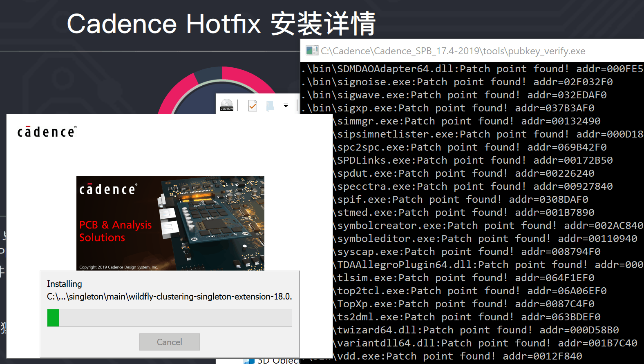Screen dimensions: 644x364
Task: Click the Cadence logo in the installer window
Action: pyautogui.click(x=47, y=131)
